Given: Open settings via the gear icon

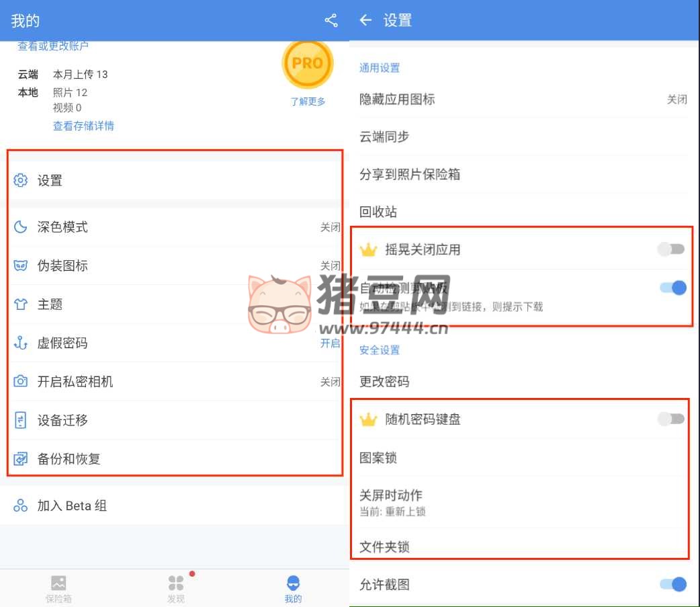Looking at the screenshot, I should [x=21, y=180].
